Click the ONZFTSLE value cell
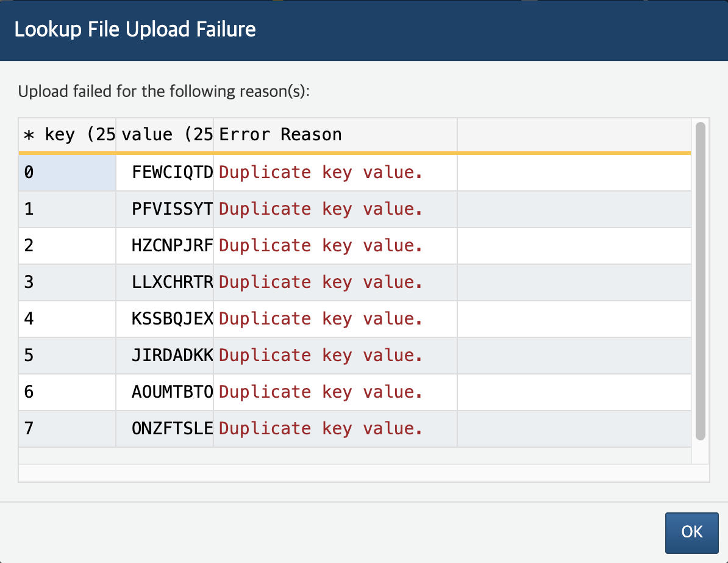728x563 pixels. click(x=165, y=429)
